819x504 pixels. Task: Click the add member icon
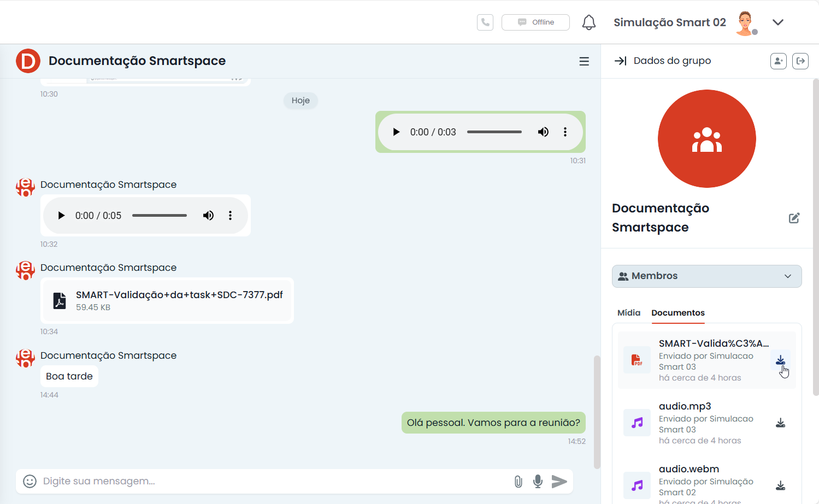pyautogui.click(x=778, y=61)
